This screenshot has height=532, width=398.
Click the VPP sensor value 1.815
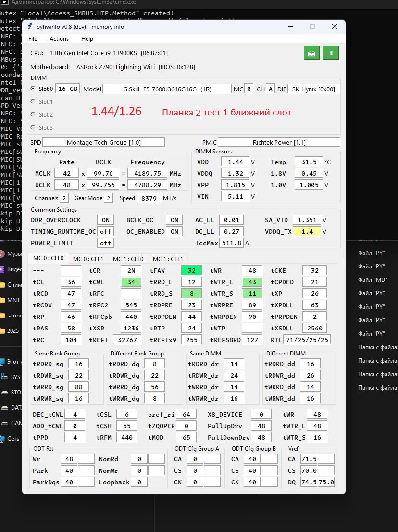click(x=235, y=185)
